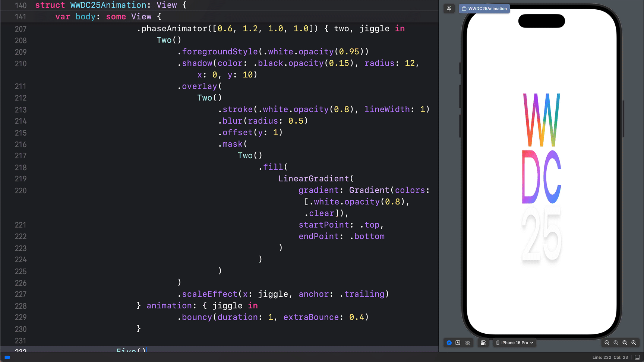Click '.mask(' on line 216

[233, 144]
